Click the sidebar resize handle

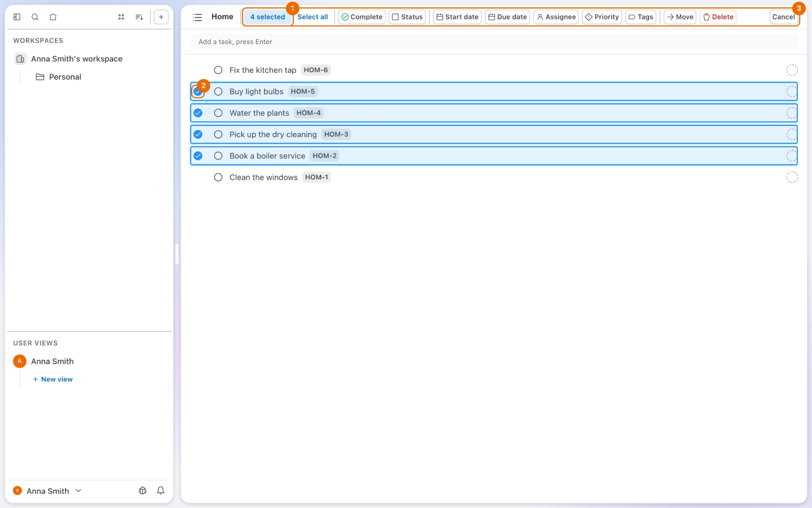pyautogui.click(x=177, y=254)
